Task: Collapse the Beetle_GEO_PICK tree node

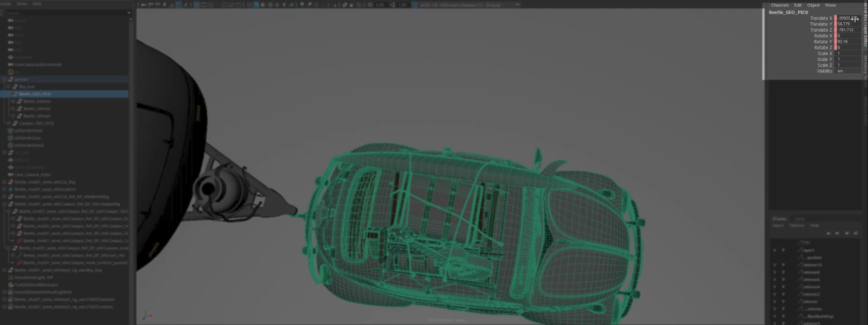Action: (8, 94)
